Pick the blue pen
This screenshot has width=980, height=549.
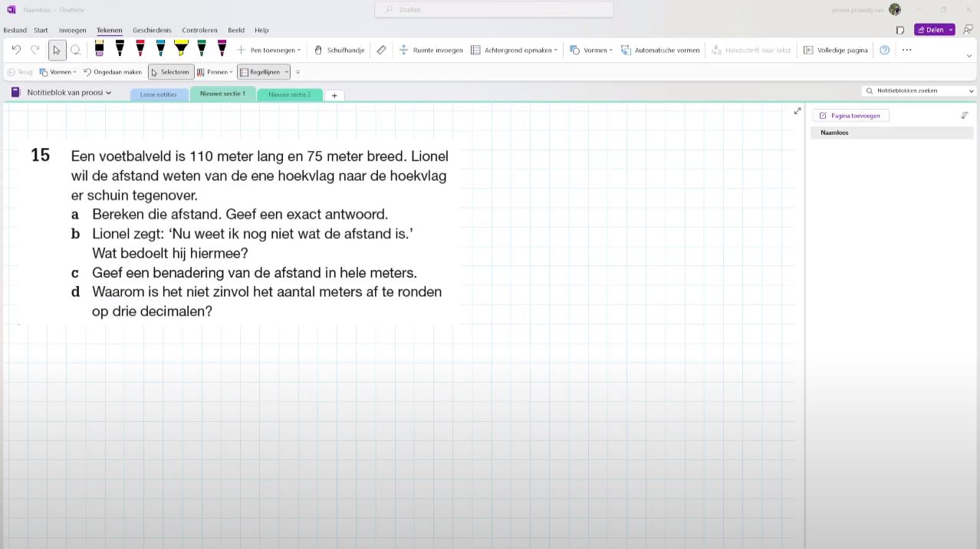(160, 49)
